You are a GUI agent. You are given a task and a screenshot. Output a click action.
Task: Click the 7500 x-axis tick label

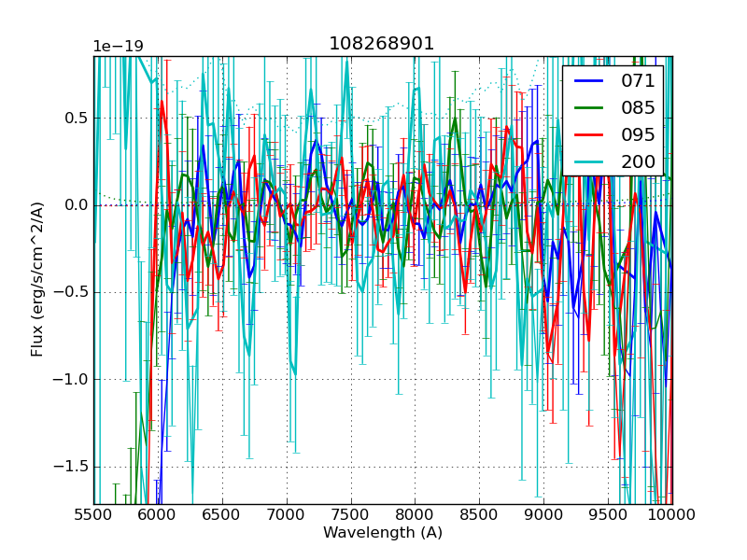click(350, 514)
